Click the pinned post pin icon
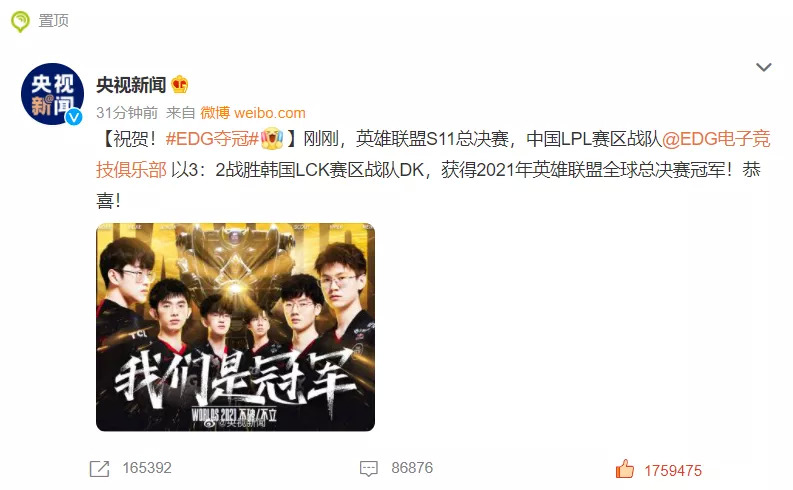793x490 pixels. tap(20, 21)
